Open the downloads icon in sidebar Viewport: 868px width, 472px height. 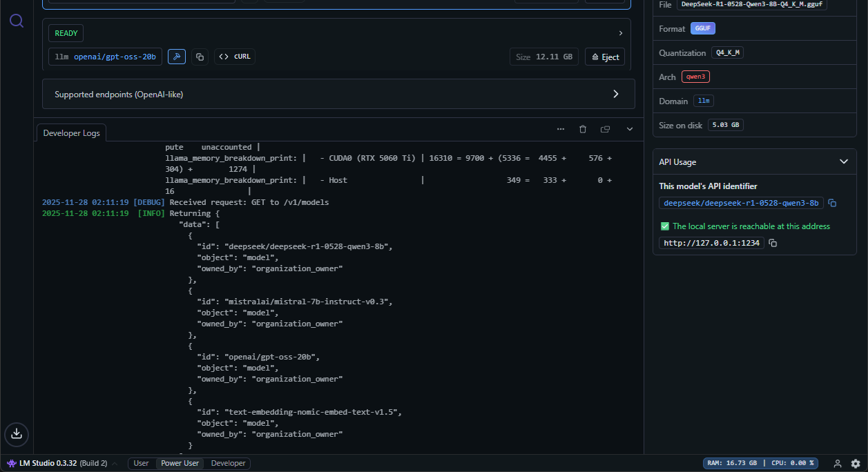[17, 433]
